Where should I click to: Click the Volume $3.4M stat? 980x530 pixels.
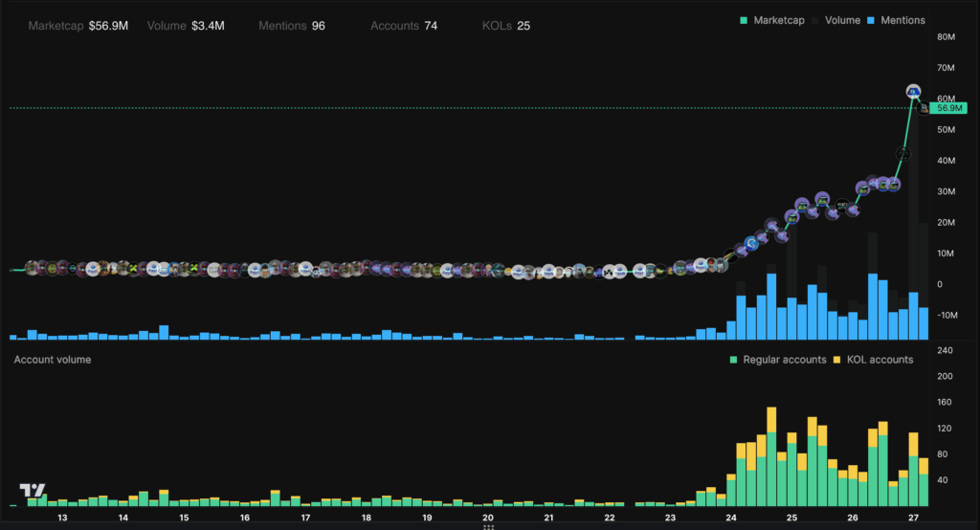click(x=186, y=26)
